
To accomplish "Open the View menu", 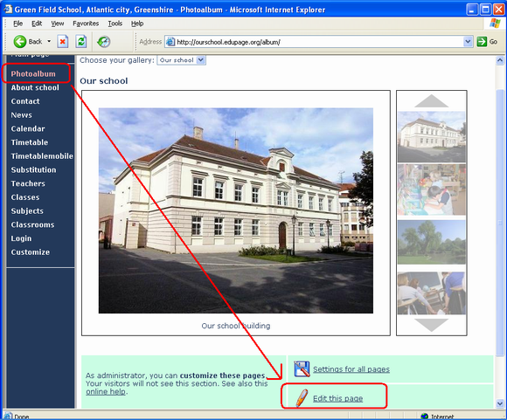I will coord(57,24).
